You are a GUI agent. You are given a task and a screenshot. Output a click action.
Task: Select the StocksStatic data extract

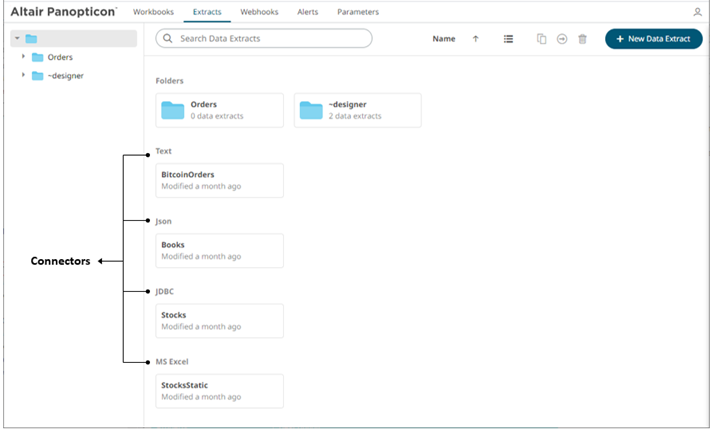click(x=220, y=391)
